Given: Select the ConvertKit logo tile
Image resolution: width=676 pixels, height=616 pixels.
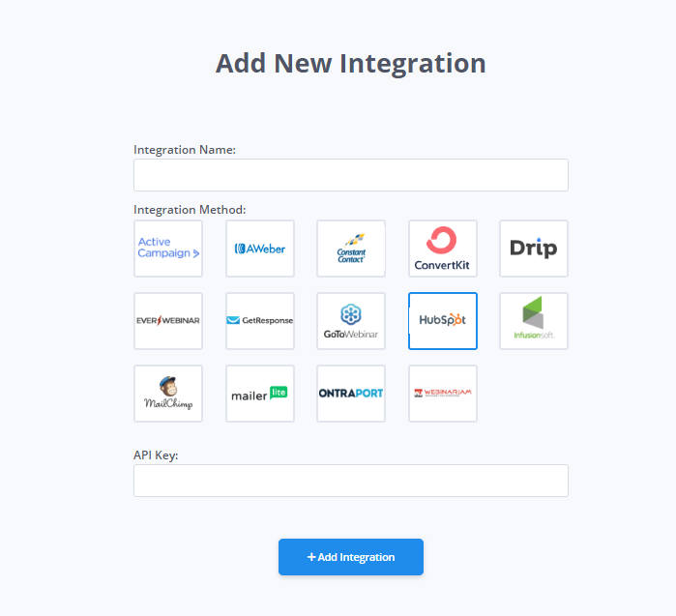Looking at the screenshot, I should 443,249.
